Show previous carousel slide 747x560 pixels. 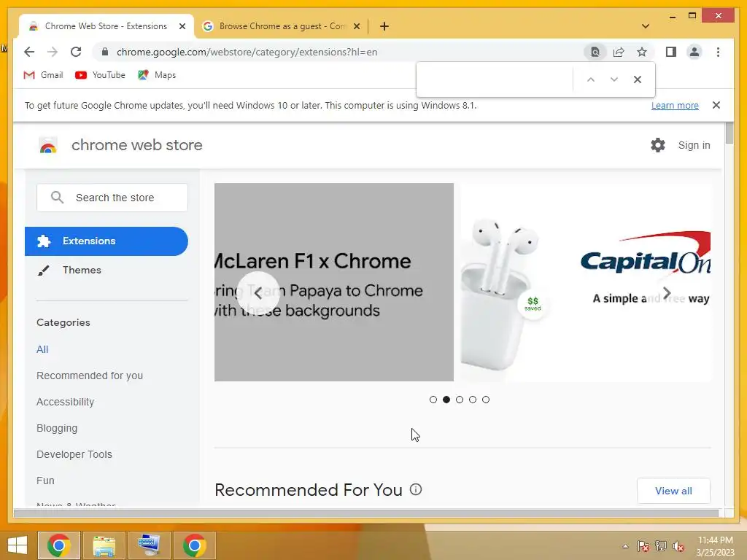pos(258,293)
